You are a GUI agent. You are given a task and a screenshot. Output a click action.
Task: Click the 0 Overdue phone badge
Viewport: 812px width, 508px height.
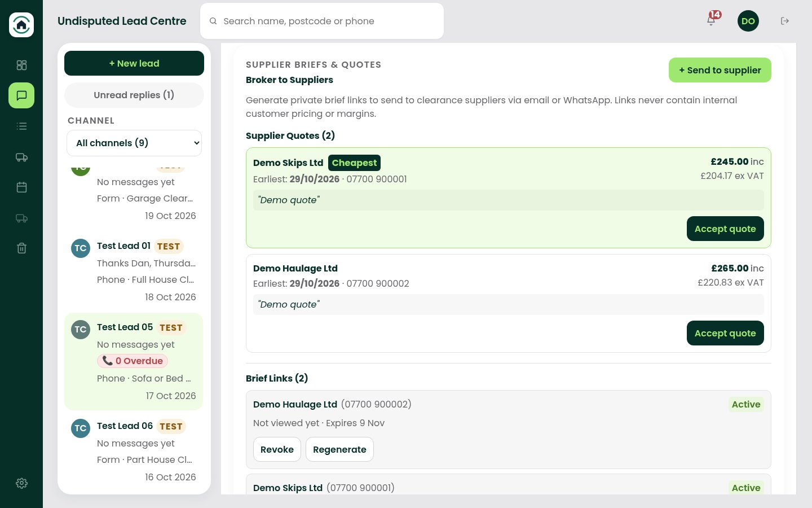coord(133,361)
